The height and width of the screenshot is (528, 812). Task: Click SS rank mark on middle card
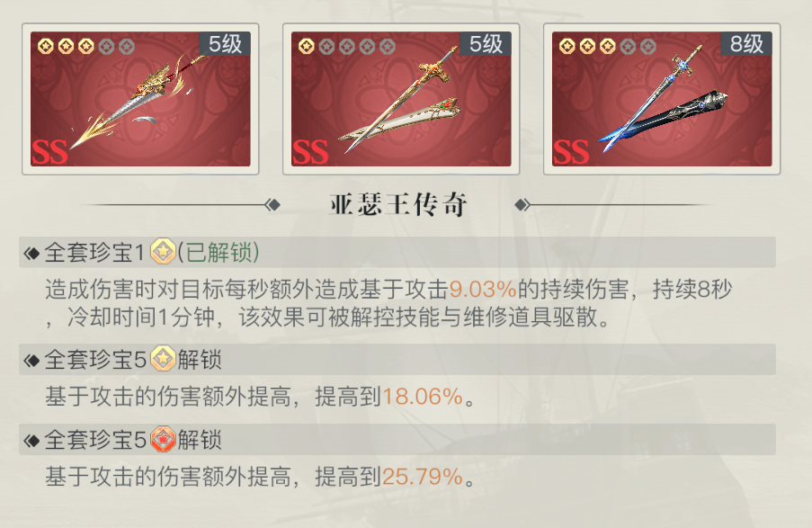[x=310, y=152]
